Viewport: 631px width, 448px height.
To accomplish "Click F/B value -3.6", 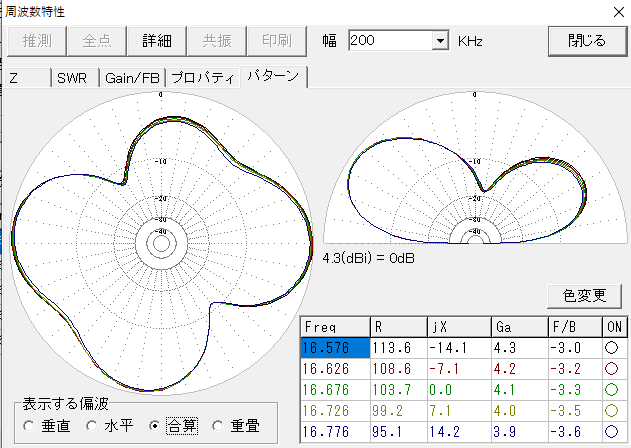I will point(575,431).
